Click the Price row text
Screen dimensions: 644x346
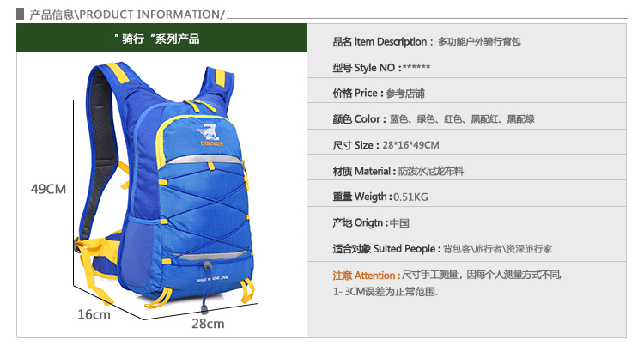[x=379, y=94]
